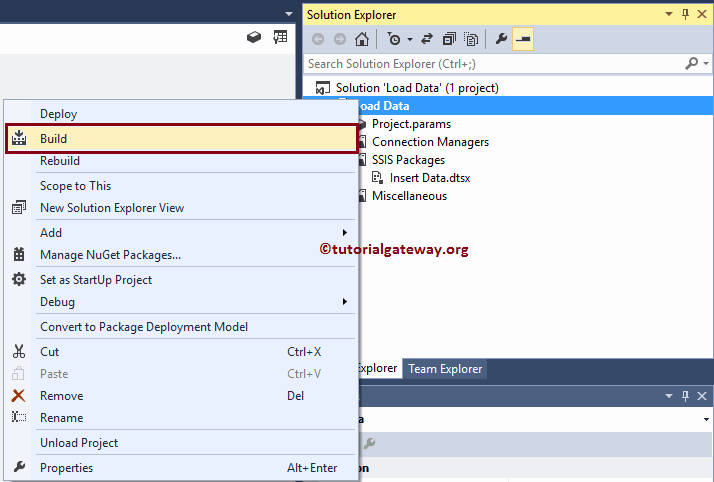
Task: Choose Rebuild from the context menu
Action: tap(60, 161)
